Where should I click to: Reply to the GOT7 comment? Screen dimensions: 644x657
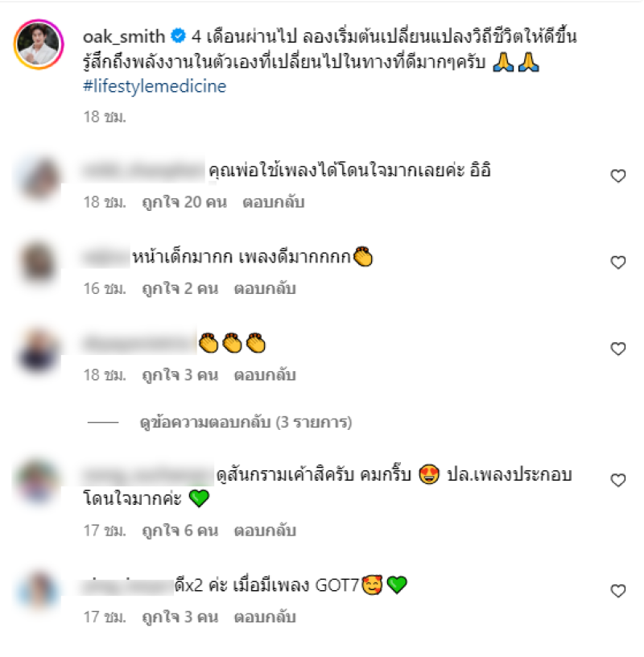point(265,617)
